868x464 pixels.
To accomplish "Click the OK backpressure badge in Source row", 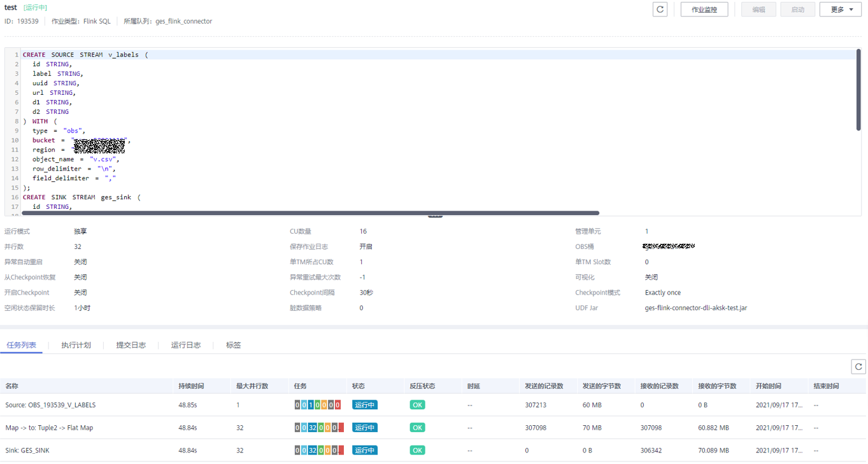I will 417,405.
